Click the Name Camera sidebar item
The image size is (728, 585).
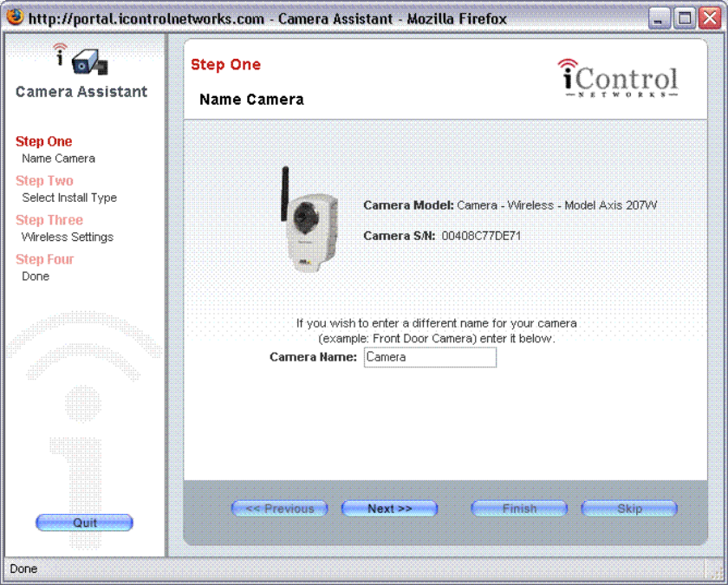point(59,159)
